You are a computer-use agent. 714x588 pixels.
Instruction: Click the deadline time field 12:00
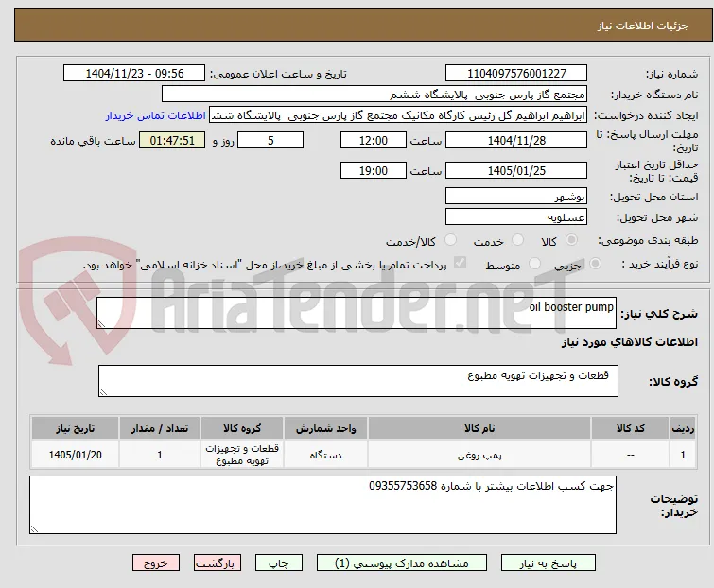point(374,140)
